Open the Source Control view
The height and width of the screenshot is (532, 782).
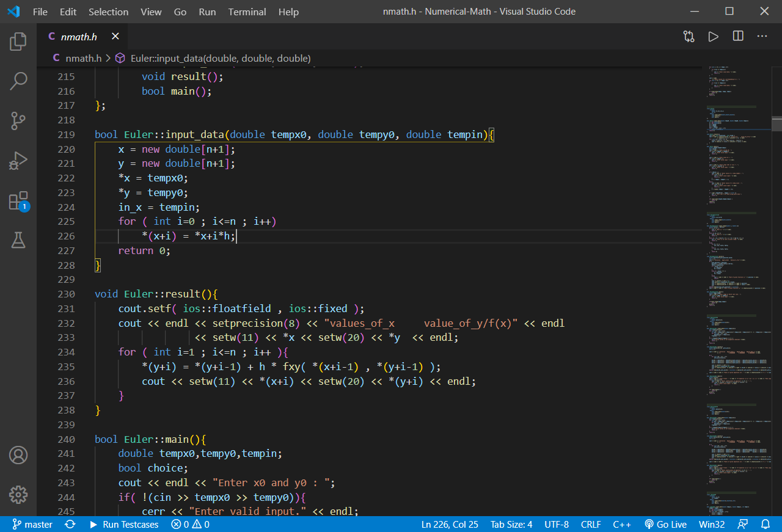pyautogui.click(x=18, y=121)
